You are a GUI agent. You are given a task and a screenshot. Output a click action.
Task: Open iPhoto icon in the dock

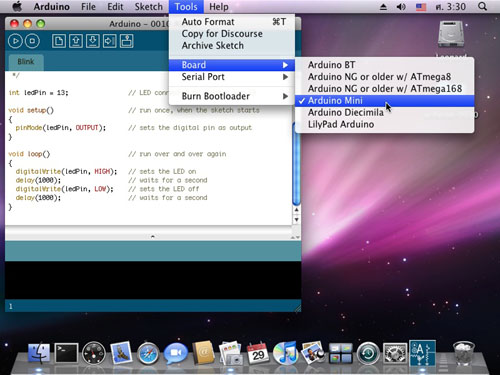pyautogui.click(x=312, y=353)
